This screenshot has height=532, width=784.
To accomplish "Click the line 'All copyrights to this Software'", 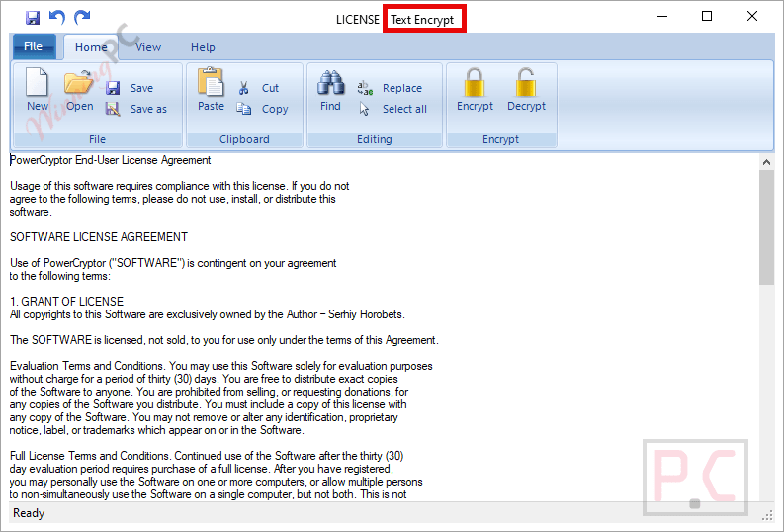I will [x=207, y=314].
